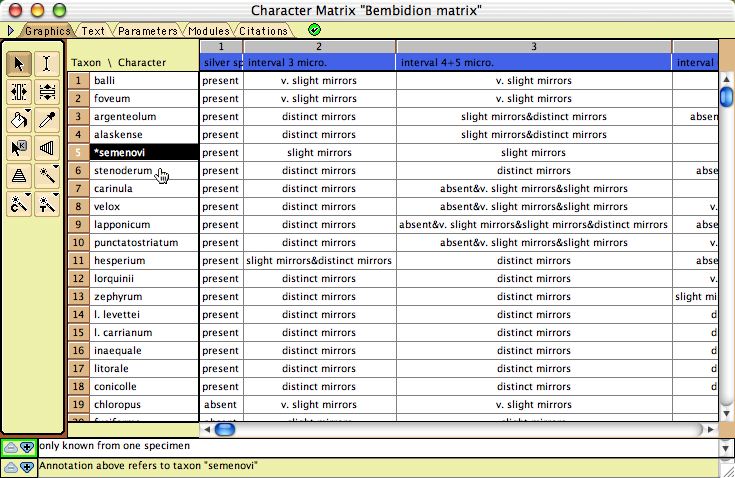This screenshot has height=478, width=735.
Task: Select the paint bucket fill tool
Action: [18, 120]
